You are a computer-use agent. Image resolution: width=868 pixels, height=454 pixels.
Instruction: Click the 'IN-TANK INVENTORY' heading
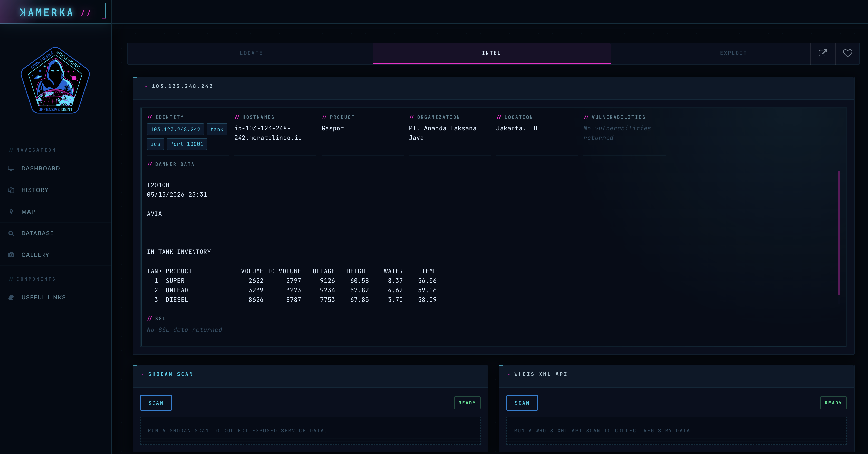pyautogui.click(x=178, y=252)
